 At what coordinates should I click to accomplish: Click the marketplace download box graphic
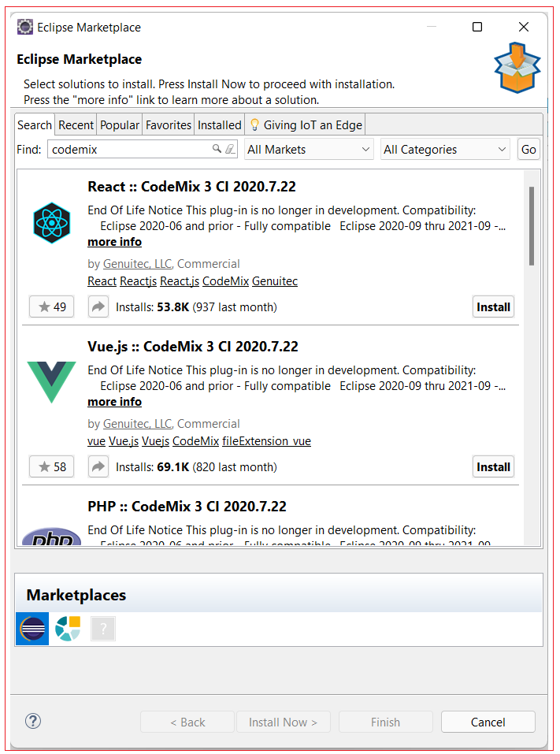click(x=517, y=68)
